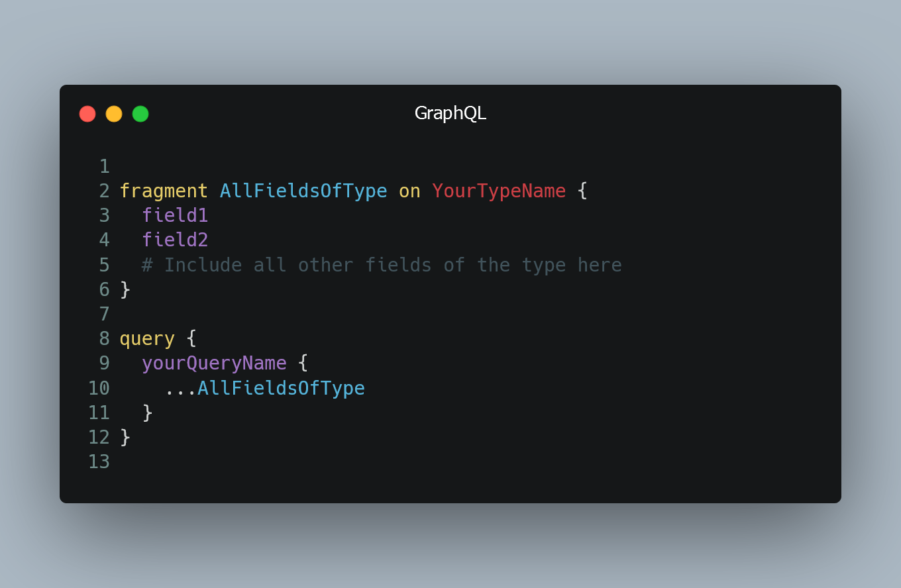Click the 'on' keyword on line 2
The image size is (901, 588).
pyautogui.click(x=409, y=191)
